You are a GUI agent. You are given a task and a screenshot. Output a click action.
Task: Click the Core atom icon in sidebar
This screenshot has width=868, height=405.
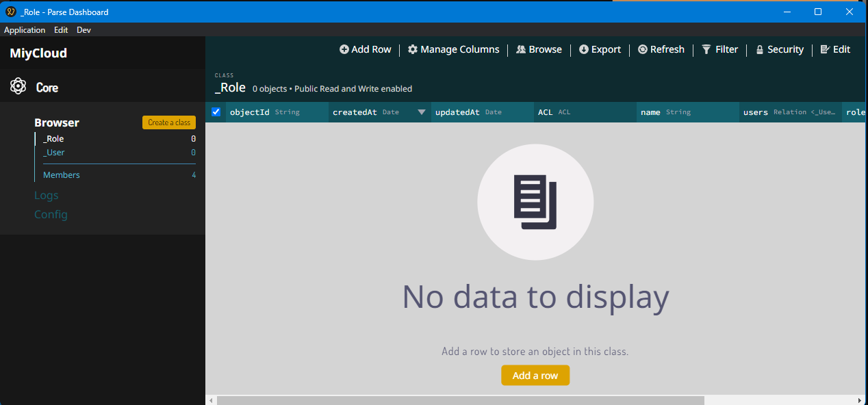click(x=18, y=86)
